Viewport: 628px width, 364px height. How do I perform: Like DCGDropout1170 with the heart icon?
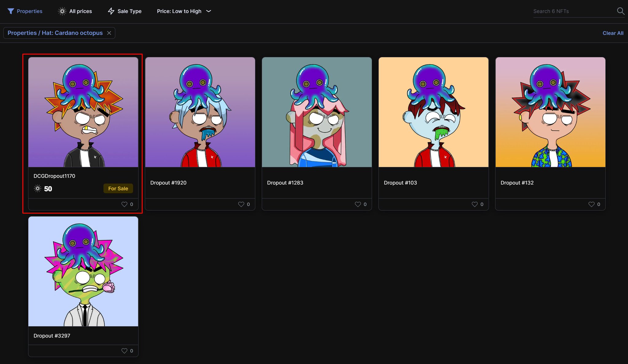(124, 204)
